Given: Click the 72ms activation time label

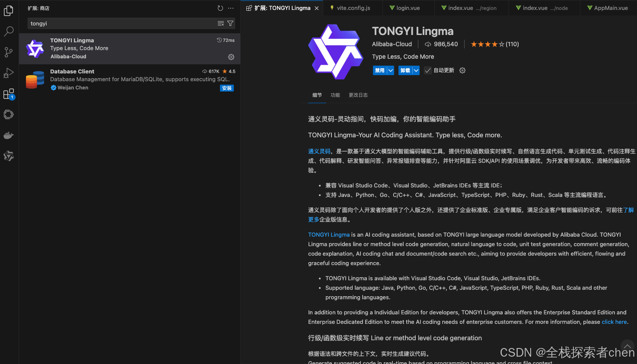Looking at the screenshot, I should [x=226, y=40].
